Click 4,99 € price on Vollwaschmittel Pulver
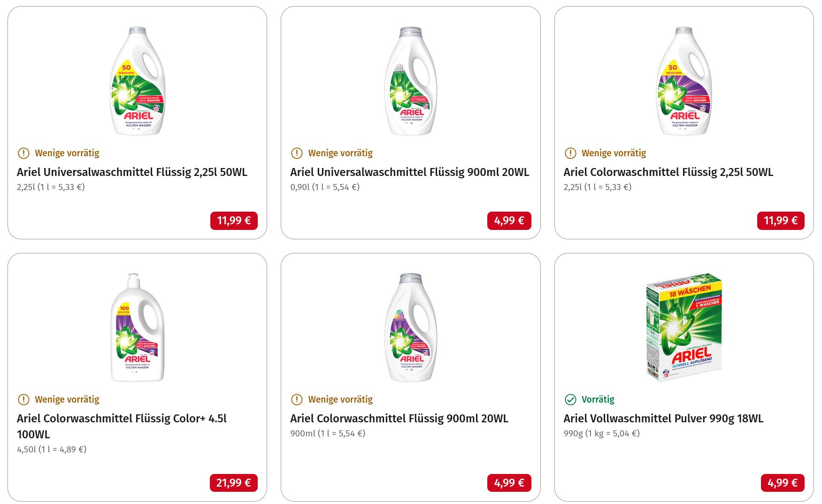 point(782,483)
